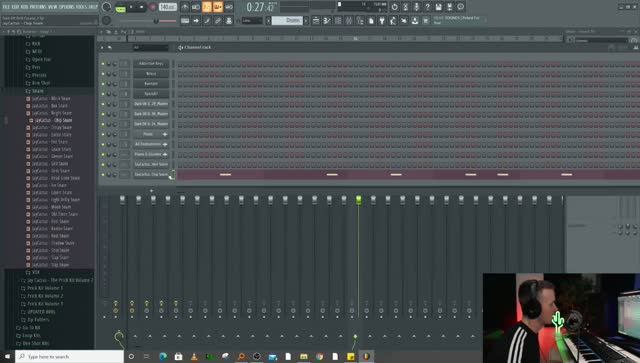Screen dimensions: 640x363
Task: Mute the All Instruments channel green LED
Action: pyautogui.click(x=103, y=145)
